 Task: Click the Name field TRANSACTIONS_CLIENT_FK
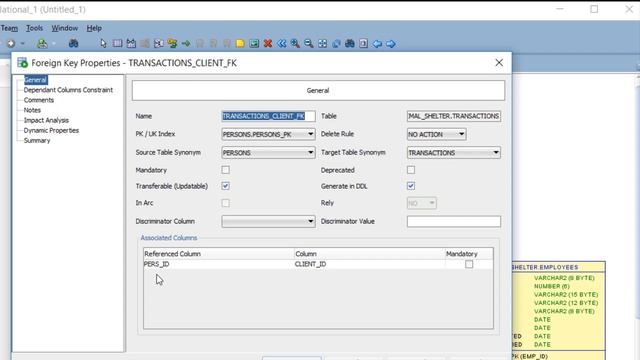click(268, 116)
